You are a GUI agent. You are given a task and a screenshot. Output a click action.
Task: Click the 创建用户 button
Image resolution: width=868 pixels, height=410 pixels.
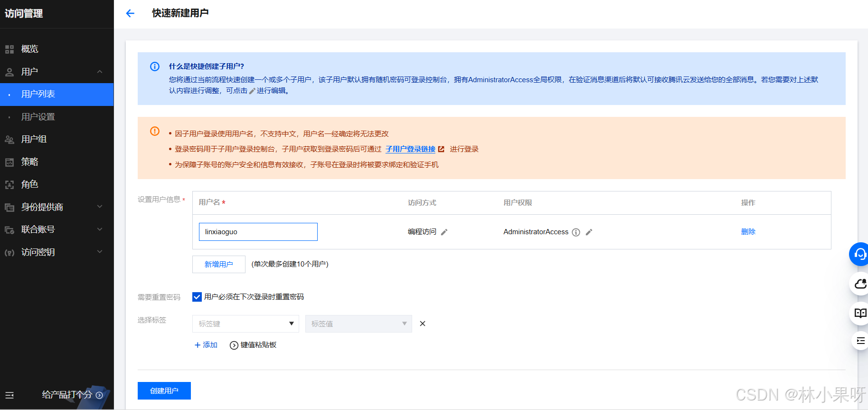[164, 391]
